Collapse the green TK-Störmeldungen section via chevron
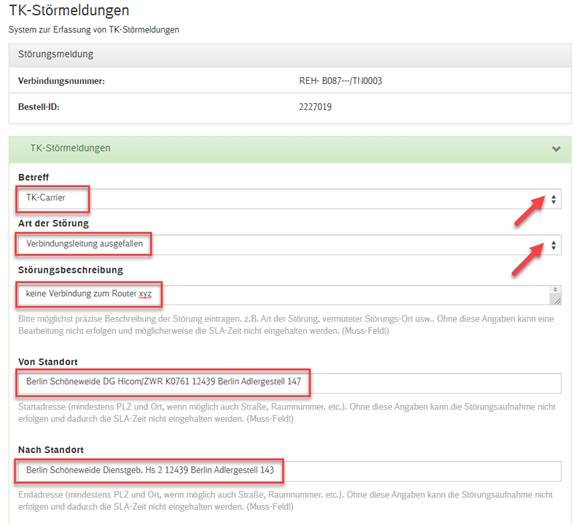Image resolution: width=573 pixels, height=525 pixels. click(x=556, y=149)
